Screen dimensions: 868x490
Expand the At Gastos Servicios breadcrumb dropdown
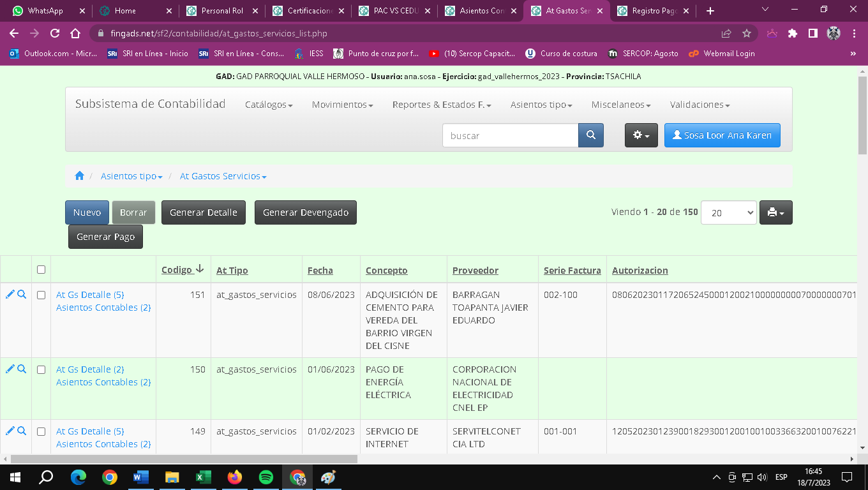point(223,176)
